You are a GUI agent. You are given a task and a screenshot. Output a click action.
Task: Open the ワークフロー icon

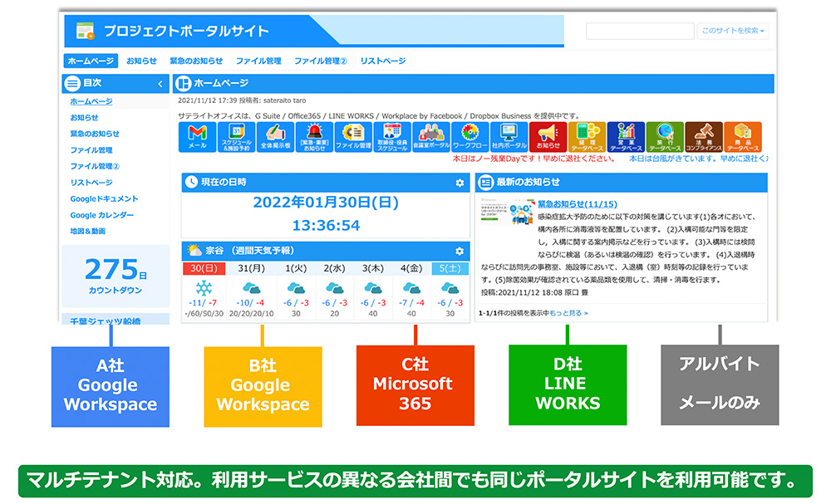click(470, 137)
